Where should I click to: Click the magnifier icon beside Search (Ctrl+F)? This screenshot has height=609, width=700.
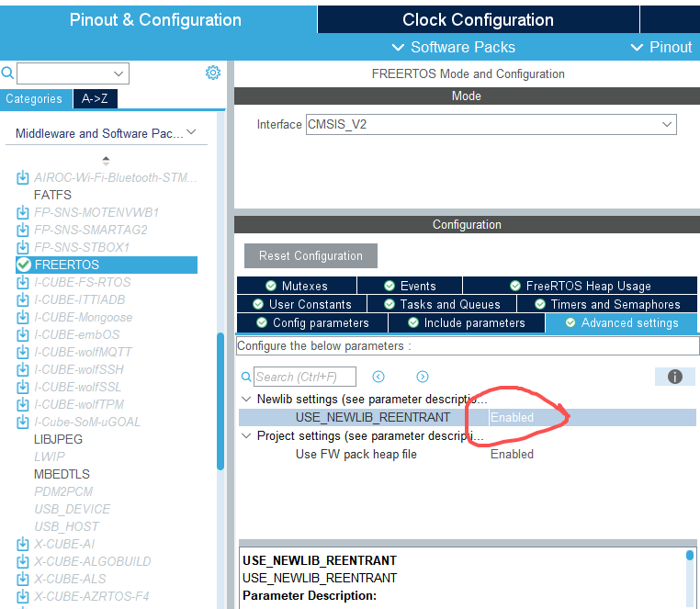click(246, 377)
